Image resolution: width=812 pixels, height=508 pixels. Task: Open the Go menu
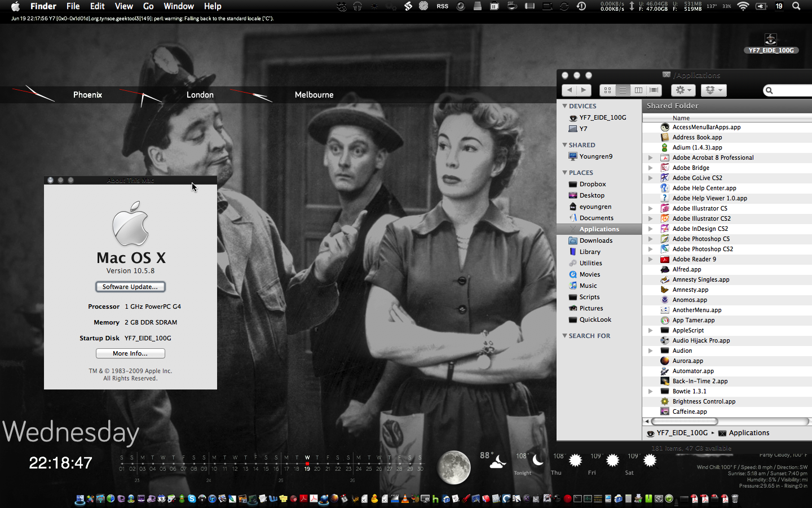click(148, 6)
